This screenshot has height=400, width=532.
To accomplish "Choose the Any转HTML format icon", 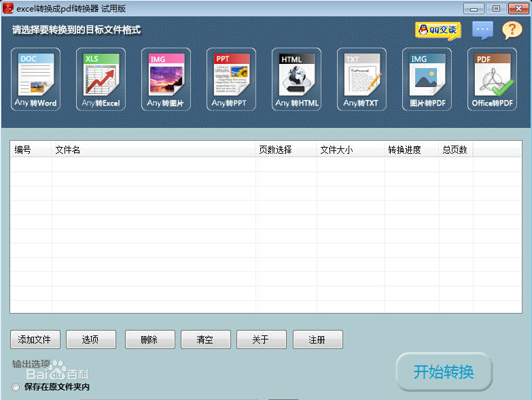I will [296, 79].
